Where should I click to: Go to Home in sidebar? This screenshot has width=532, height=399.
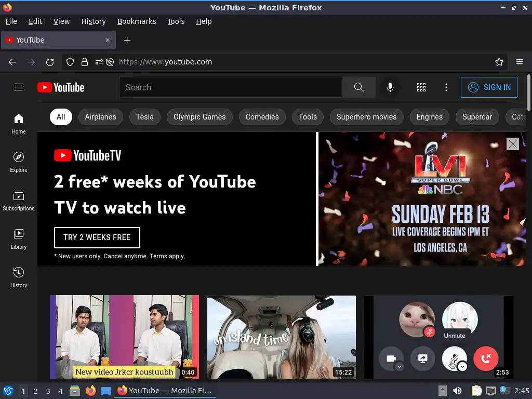coord(19,124)
